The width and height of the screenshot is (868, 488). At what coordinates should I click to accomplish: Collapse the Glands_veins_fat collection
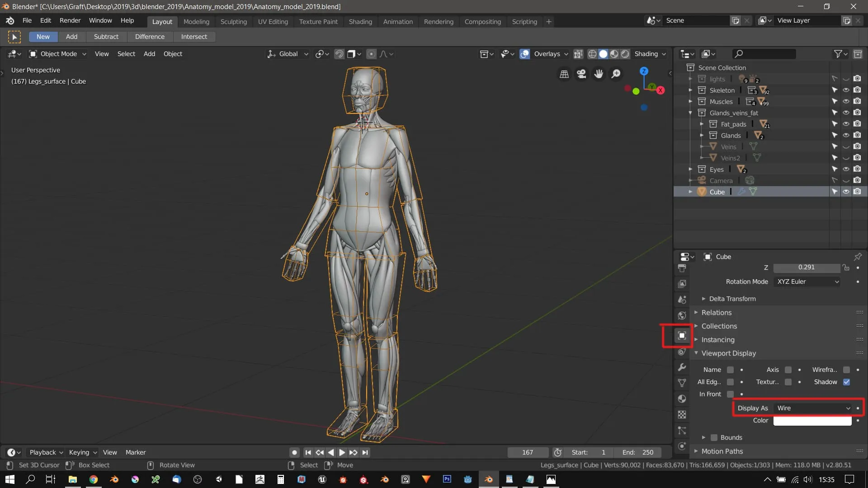pyautogui.click(x=690, y=113)
